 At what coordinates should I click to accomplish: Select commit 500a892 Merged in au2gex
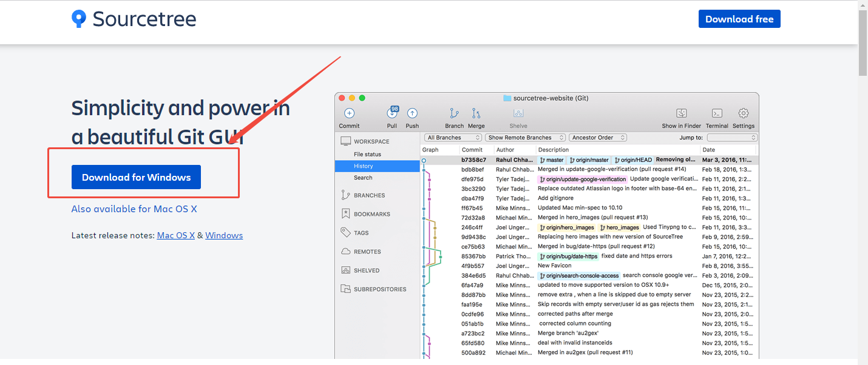tap(589, 353)
